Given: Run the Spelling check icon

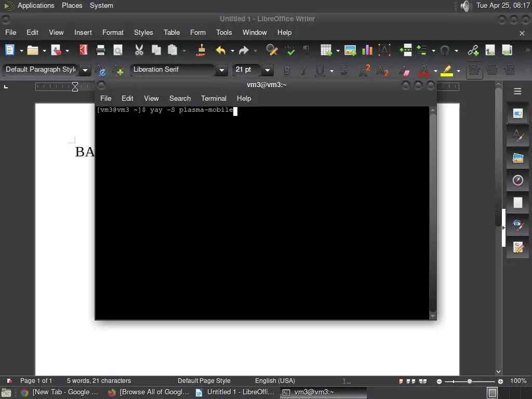Looking at the screenshot, I should click(x=289, y=50).
